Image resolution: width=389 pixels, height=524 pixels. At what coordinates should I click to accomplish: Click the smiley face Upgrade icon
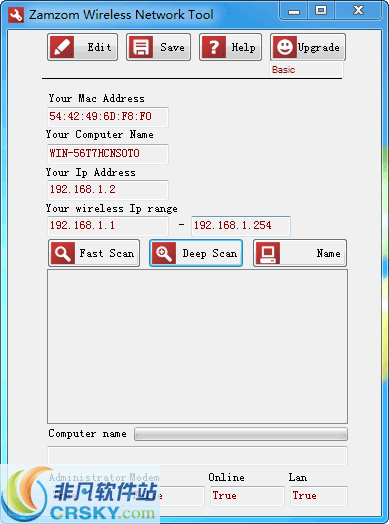[285, 47]
